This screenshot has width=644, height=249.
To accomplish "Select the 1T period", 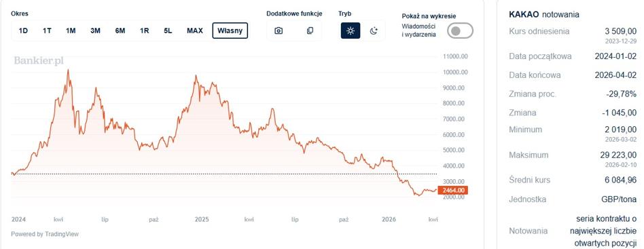I will click(x=47, y=31).
